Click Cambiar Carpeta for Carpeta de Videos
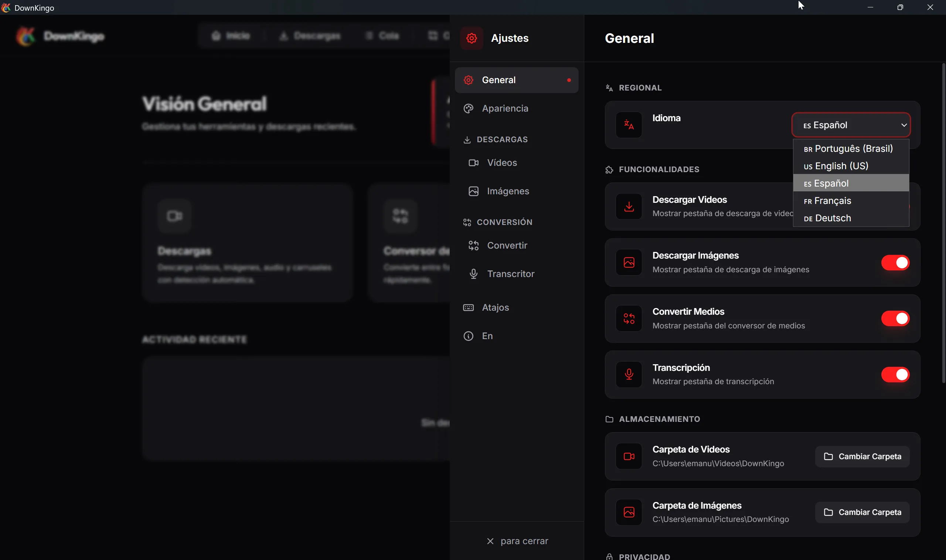 click(862, 457)
